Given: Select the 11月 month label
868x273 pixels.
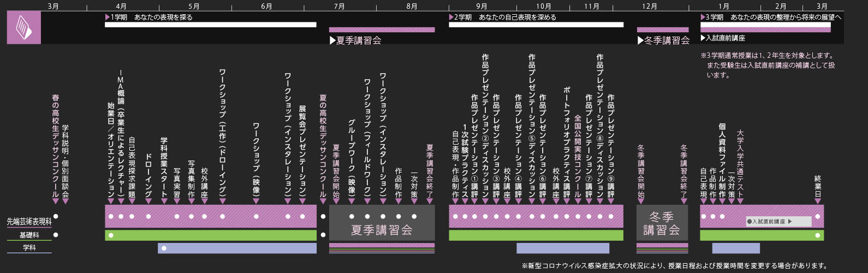Looking at the screenshot, I should [592, 6].
